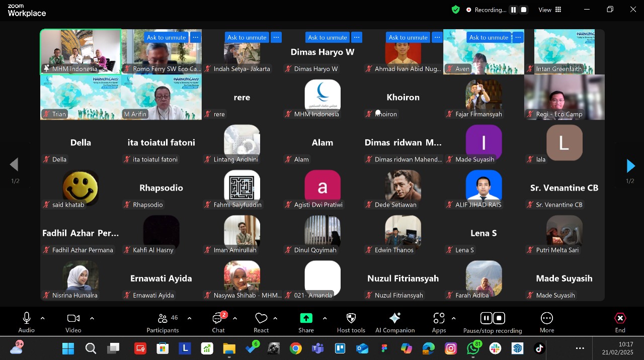Open more options on Indah Setya's tile
Screen dimensions: 644x360
276,37
